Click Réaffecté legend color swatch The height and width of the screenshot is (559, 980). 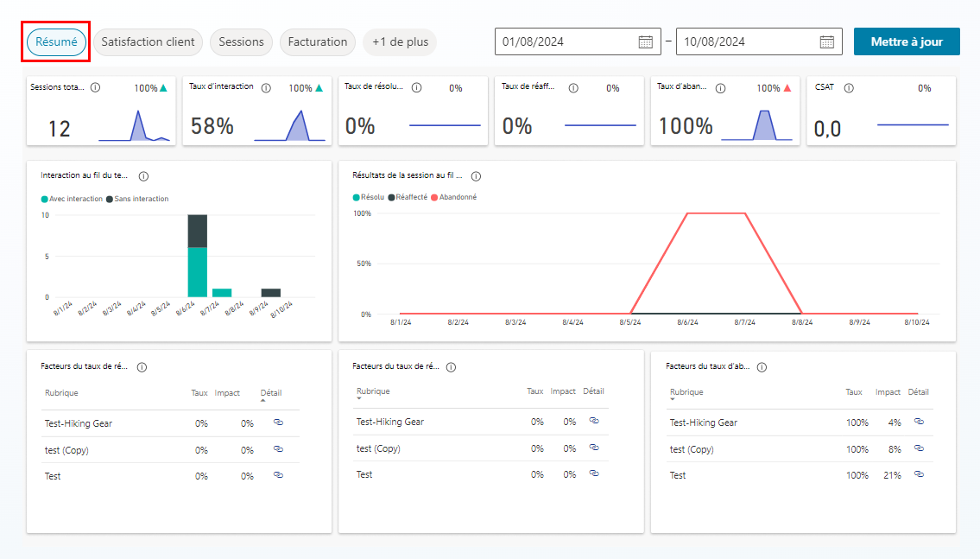point(391,198)
